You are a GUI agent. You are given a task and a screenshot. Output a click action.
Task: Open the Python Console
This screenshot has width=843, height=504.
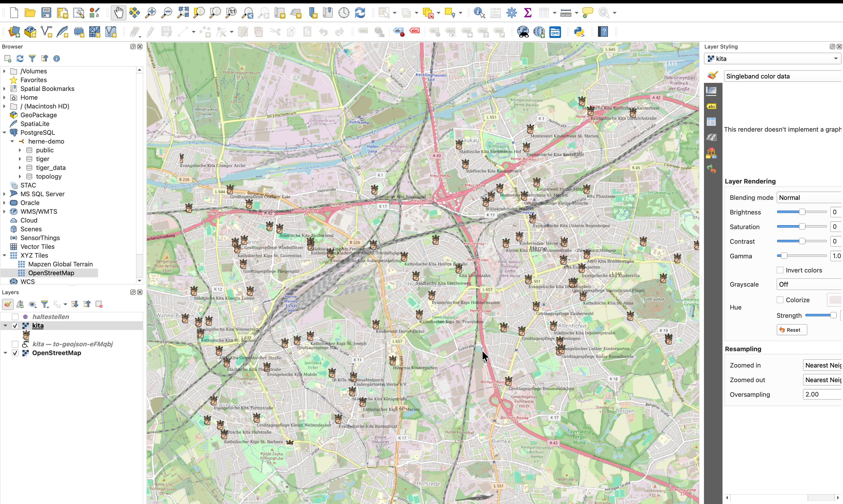pos(579,32)
